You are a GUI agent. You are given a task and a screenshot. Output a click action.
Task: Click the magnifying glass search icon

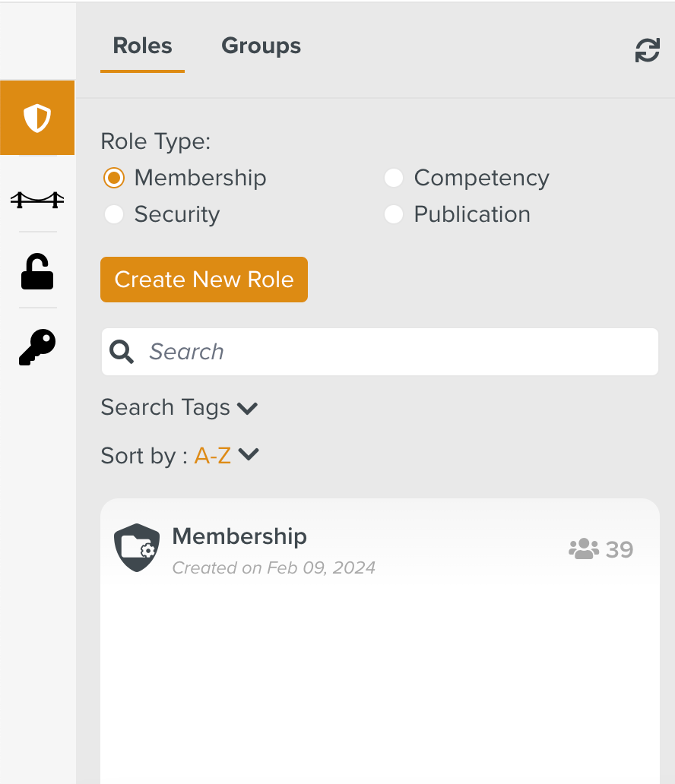(122, 351)
